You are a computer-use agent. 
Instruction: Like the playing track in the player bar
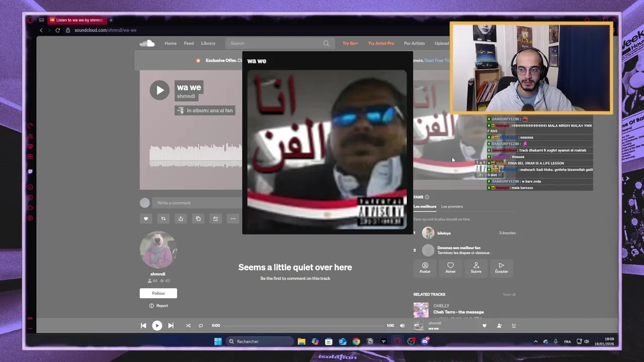485,326
